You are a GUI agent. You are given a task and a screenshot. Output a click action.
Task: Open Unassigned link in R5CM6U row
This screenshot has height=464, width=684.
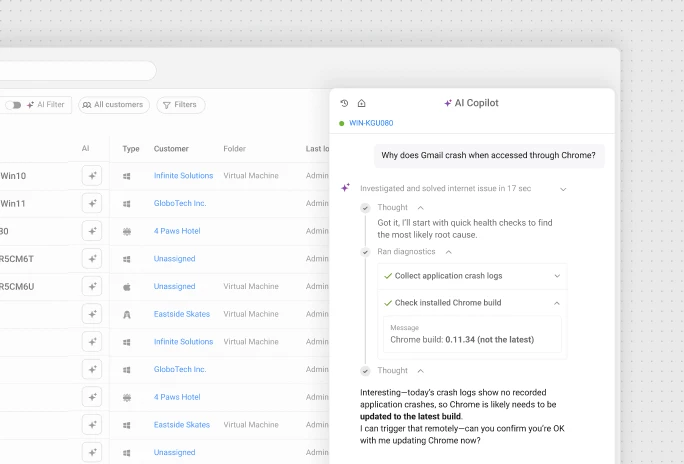(174, 287)
